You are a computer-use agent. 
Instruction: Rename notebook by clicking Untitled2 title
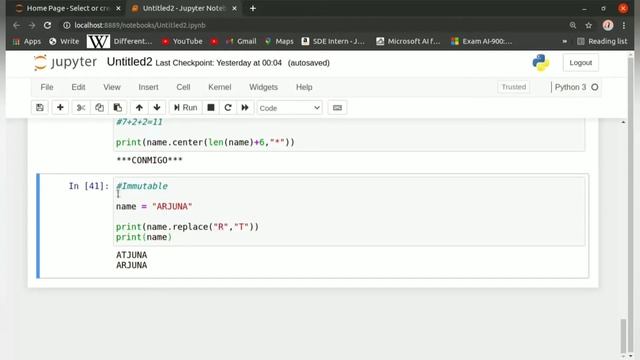129,62
